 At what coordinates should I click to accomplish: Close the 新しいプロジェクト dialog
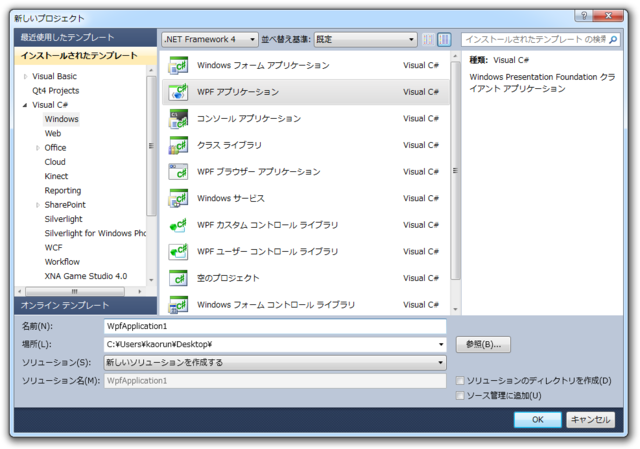coord(608,16)
